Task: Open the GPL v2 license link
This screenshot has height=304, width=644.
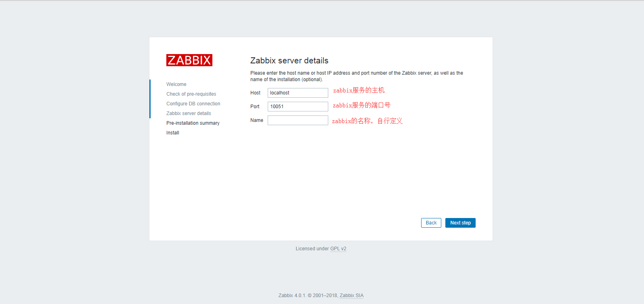Action: (x=338, y=249)
